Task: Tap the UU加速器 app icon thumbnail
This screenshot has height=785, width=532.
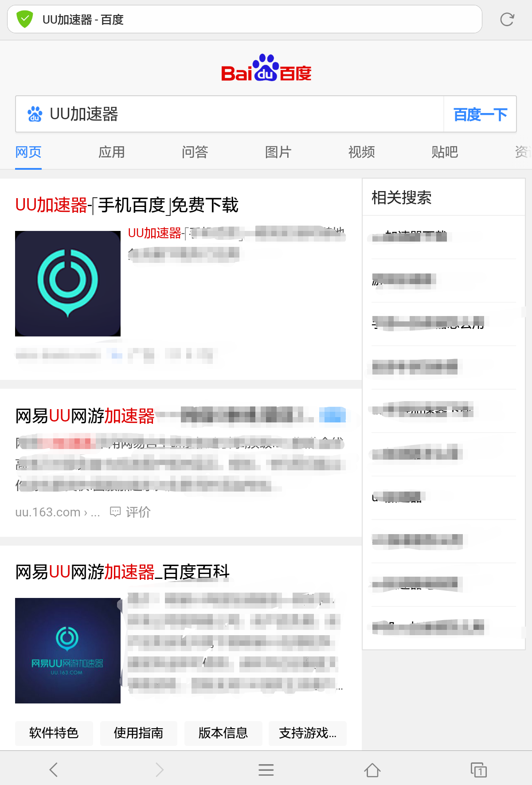Action: click(68, 284)
